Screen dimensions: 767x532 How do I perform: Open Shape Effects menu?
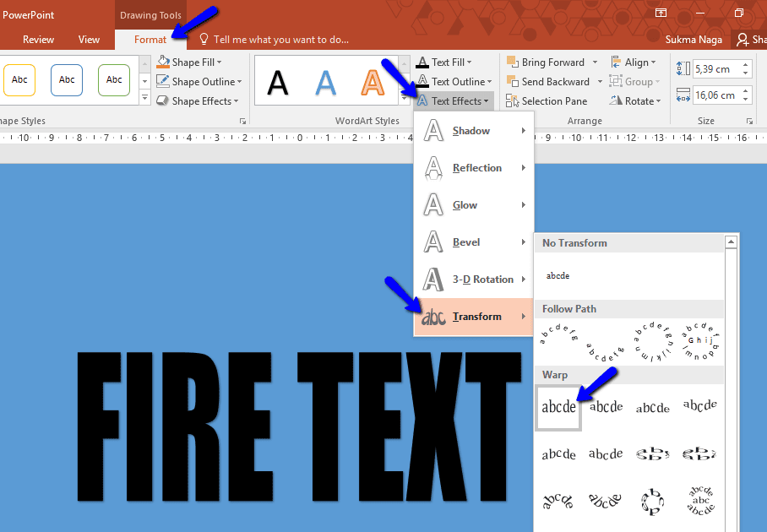[x=198, y=100]
